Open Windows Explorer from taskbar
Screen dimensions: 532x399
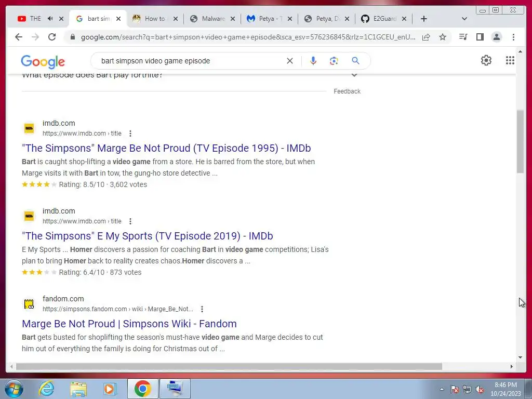78,389
